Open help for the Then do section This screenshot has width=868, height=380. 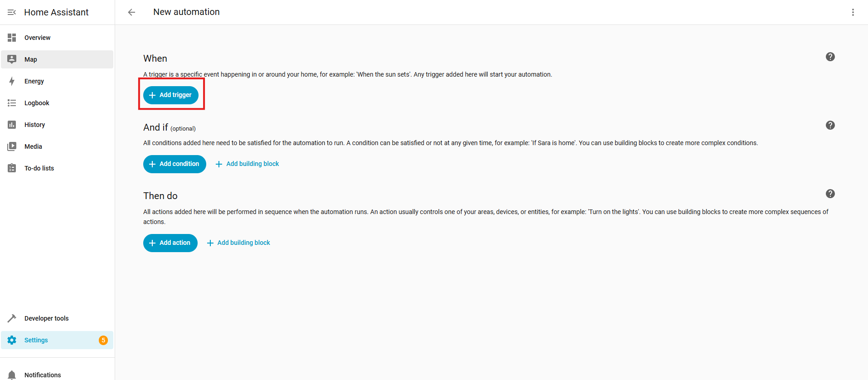pos(830,194)
